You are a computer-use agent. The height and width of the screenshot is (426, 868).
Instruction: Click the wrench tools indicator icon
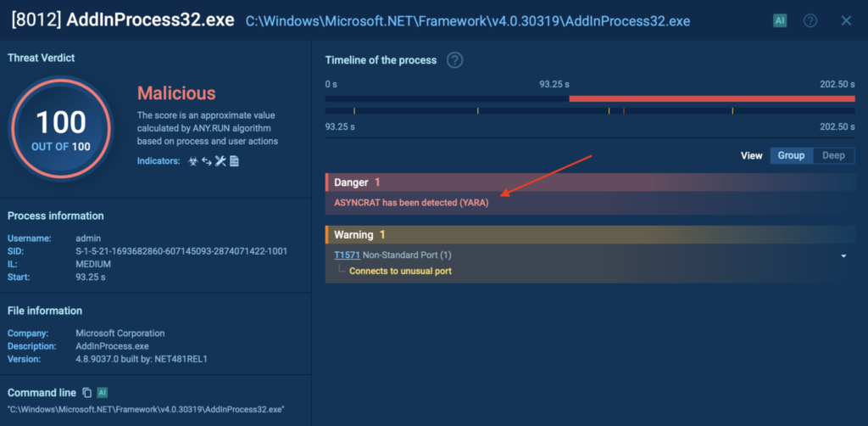click(220, 161)
